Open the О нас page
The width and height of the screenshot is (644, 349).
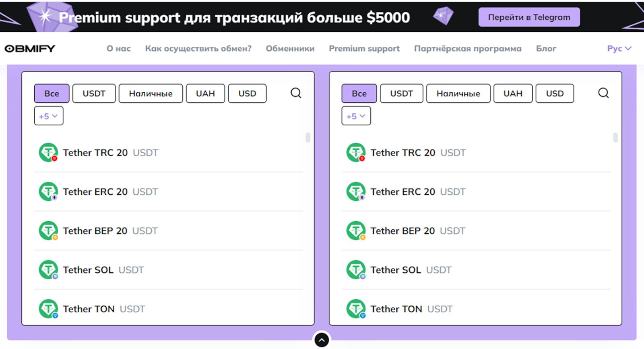click(119, 48)
